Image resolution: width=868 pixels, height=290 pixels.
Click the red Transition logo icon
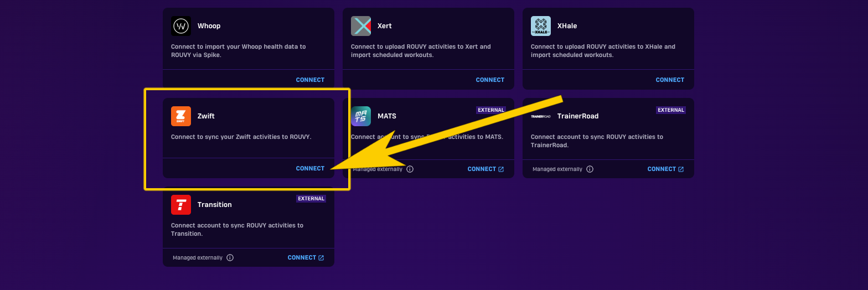point(181,205)
